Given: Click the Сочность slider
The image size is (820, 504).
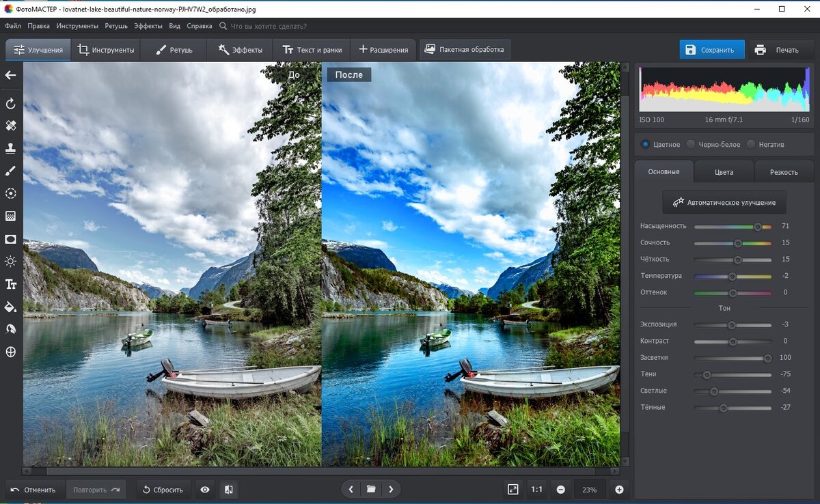Looking at the screenshot, I should point(733,242).
